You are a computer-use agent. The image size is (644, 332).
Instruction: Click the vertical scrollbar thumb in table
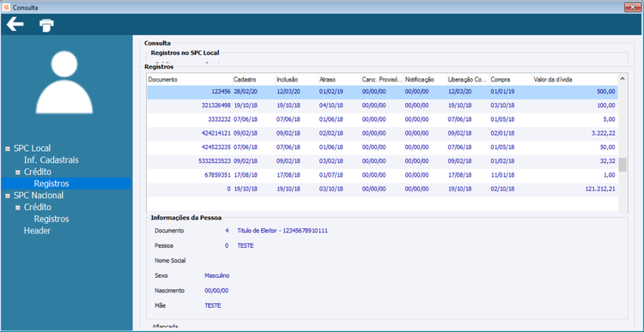[623, 165]
